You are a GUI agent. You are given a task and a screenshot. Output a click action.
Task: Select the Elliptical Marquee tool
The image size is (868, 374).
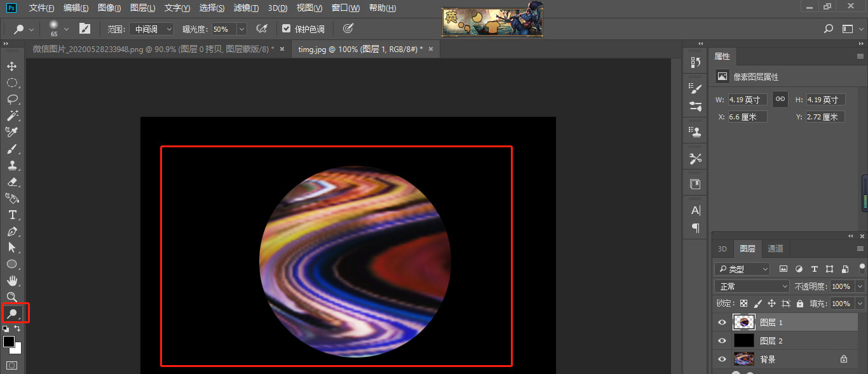tap(12, 83)
